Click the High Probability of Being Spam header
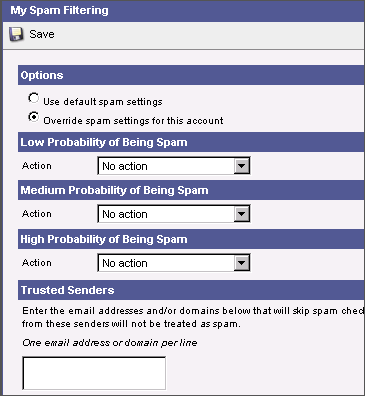Screen dimensions: 365x396 pos(191,239)
